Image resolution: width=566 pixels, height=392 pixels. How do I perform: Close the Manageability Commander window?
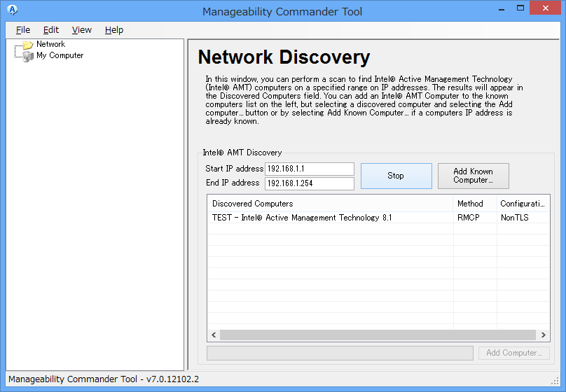546,8
